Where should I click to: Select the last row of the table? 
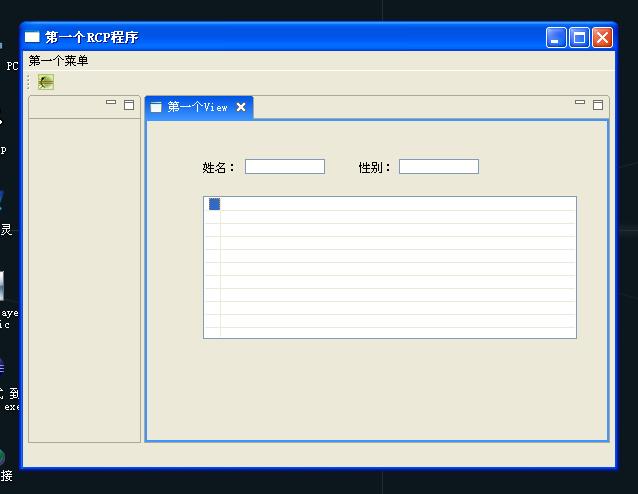pyautogui.click(x=390, y=333)
